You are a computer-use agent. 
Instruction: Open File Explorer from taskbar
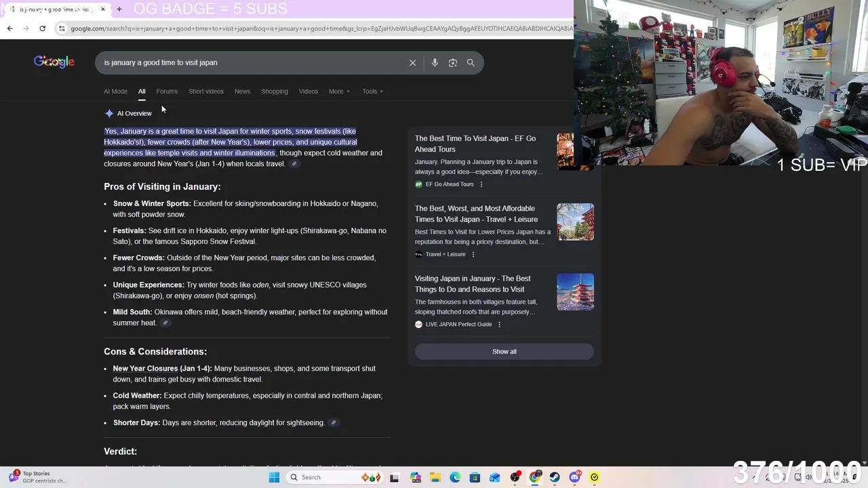[x=435, y=477]
